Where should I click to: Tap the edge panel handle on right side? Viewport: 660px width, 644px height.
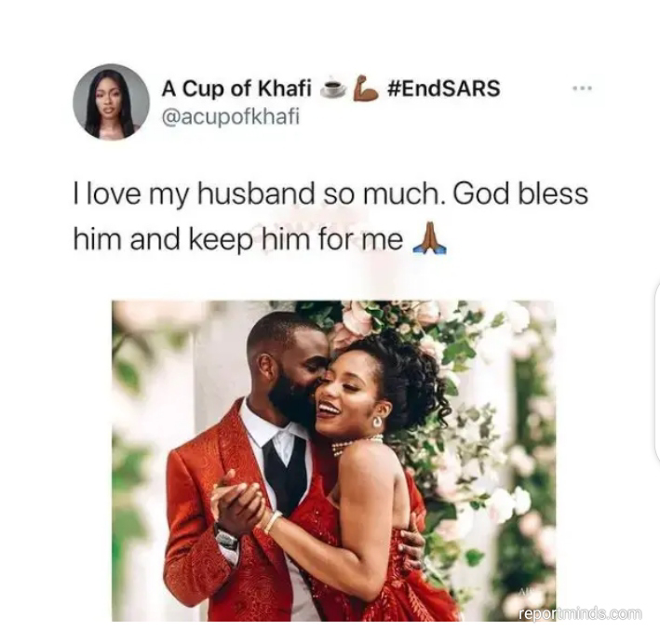658,372
